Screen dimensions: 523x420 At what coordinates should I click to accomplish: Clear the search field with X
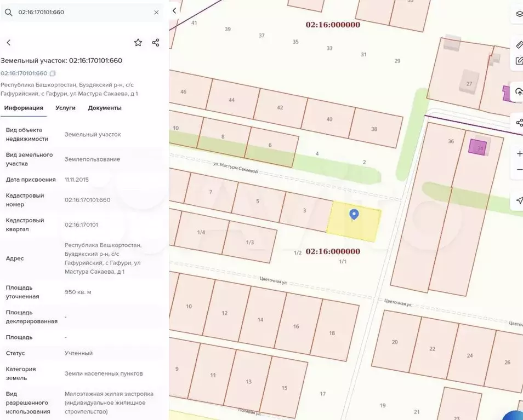click(x=156, y=13)
